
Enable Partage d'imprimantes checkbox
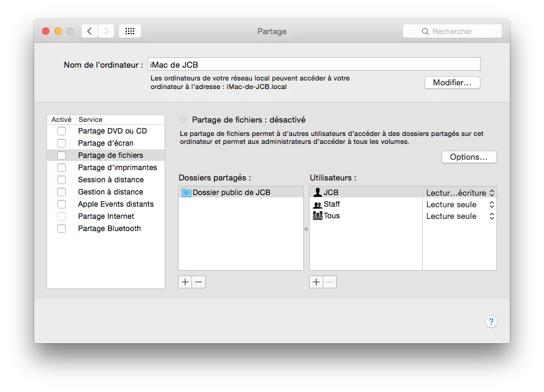(x=62, y=168)
